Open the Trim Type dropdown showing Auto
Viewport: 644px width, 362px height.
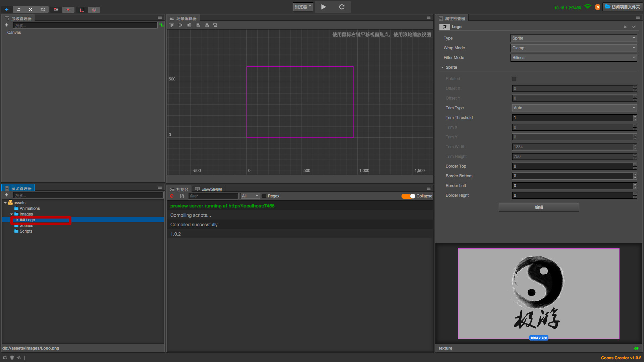tap(574, 108)
